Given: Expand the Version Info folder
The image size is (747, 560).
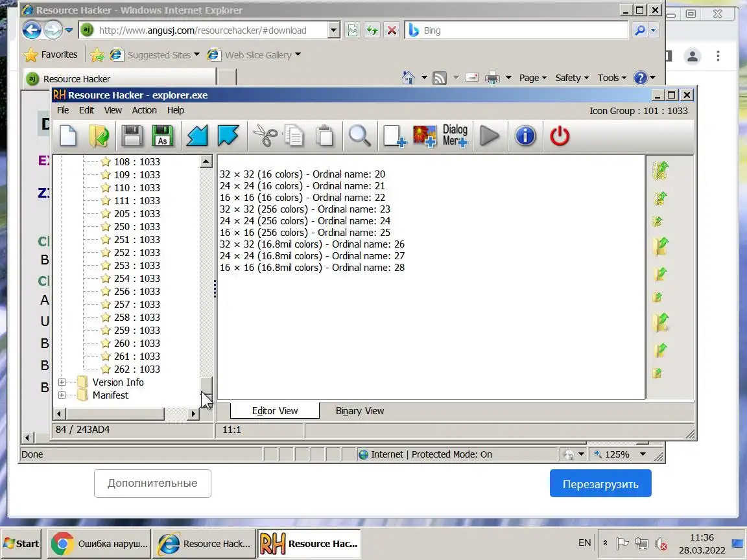Looking at the screenshot, I should [x=62, y=382].
